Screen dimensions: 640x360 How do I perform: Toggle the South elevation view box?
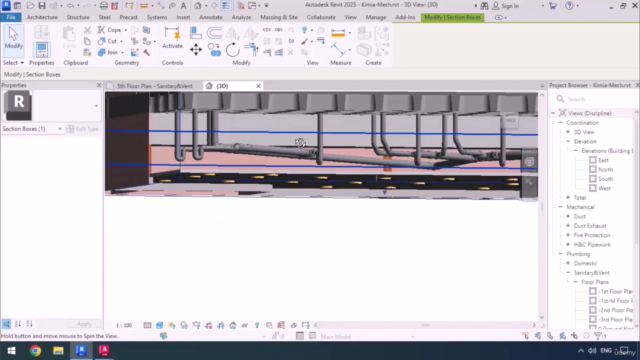(x=593, y=179)
